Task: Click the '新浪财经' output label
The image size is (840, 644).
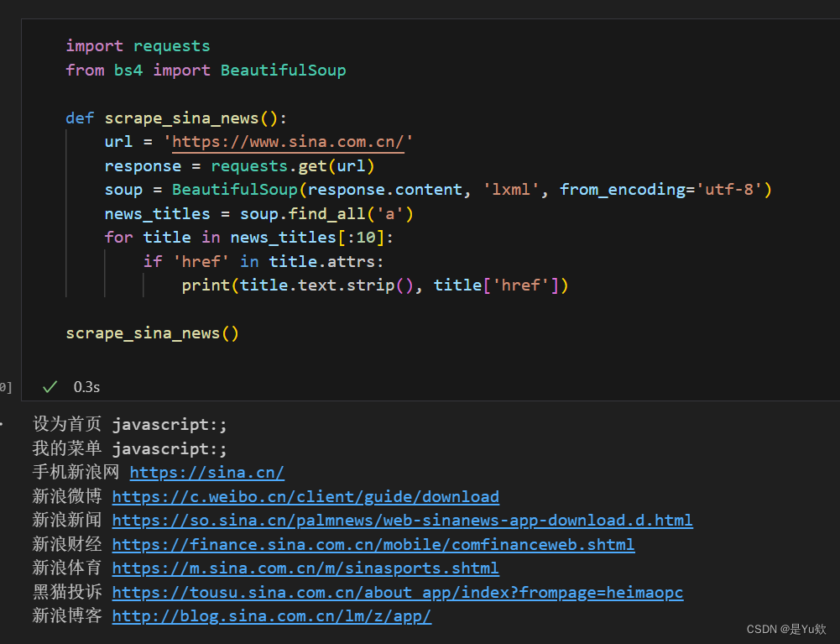Action: point(67,544)
